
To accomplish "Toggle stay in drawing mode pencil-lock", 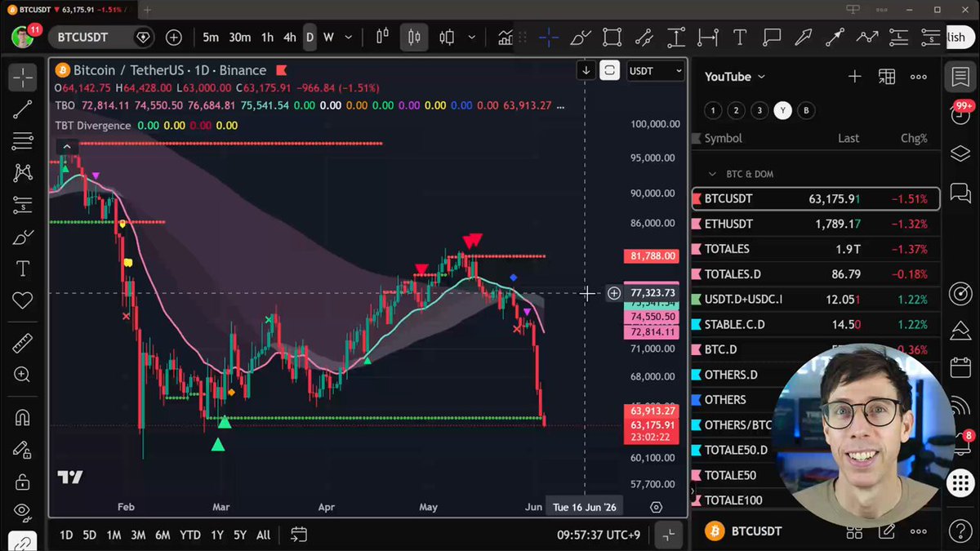I will (23, 449).
